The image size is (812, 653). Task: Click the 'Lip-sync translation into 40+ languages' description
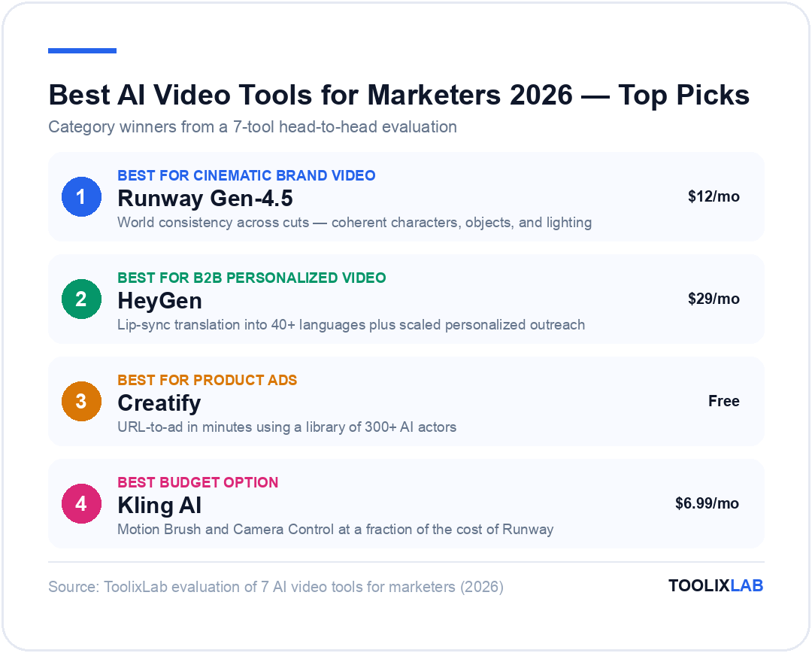(351, 325)
